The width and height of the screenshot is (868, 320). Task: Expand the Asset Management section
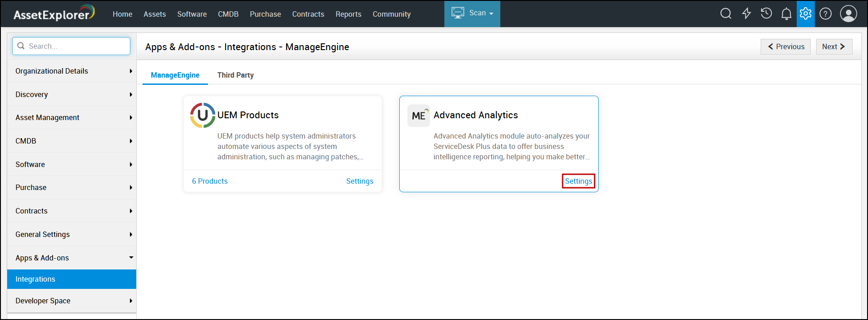[x=72, y=117]
